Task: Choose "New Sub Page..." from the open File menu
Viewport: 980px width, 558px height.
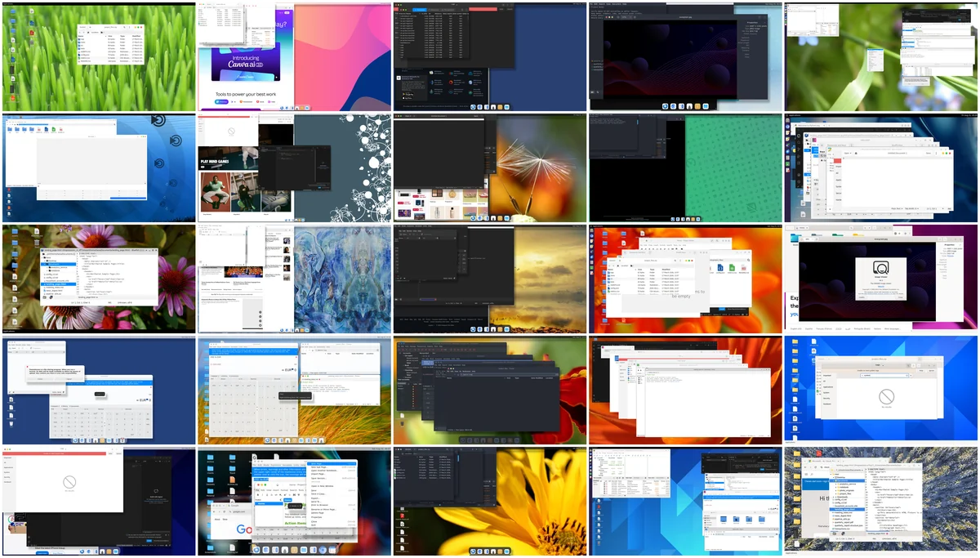Action: [x=332, y=467]
